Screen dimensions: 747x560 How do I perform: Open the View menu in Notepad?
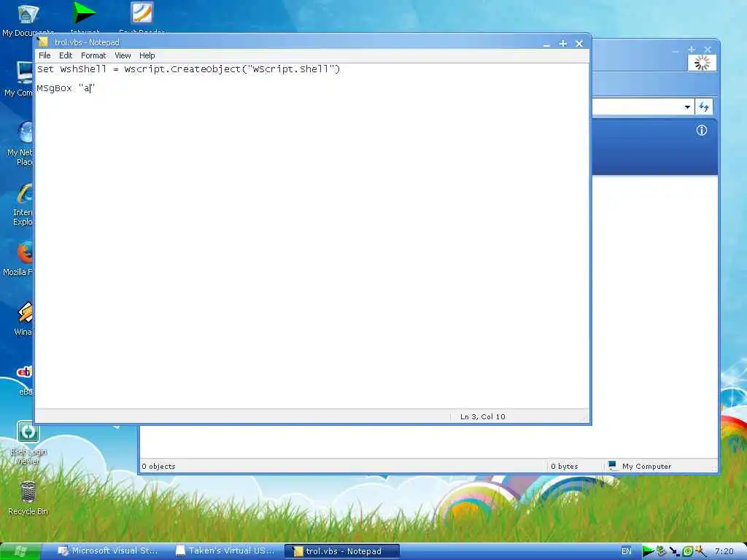coord(123,55)
